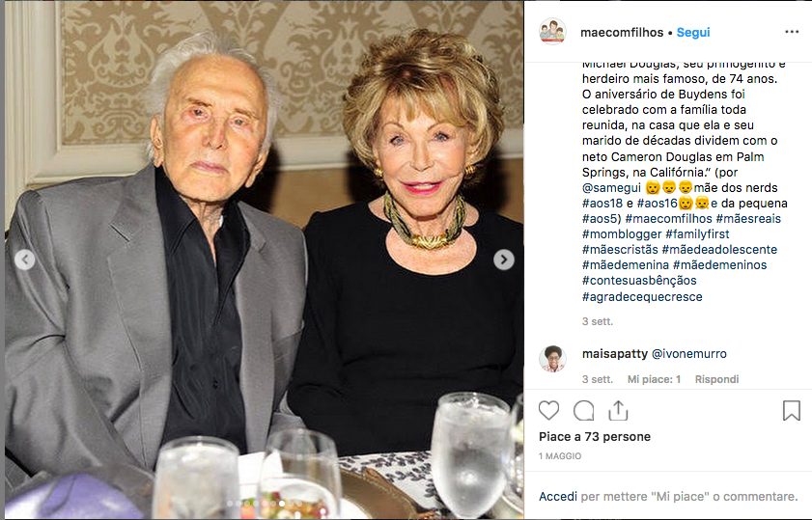Click the @ivonemurro mention
Image resolution: width=812 pixels, height=520 pixels.
[689, 354]
